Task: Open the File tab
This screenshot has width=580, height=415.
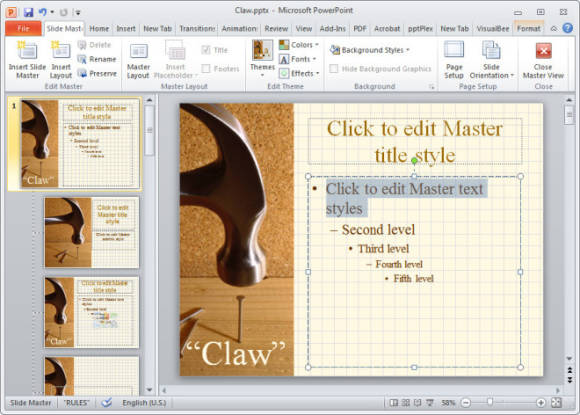Action: coord(23,28)
